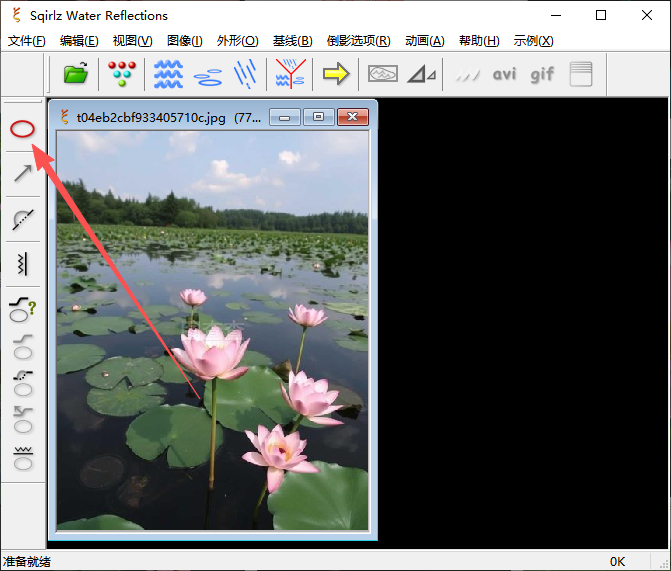The width and height of the screenshot is (671, 571).
Task: Open the 外形(O) menu
Action: pyautogui.click(x=238, y=41)
